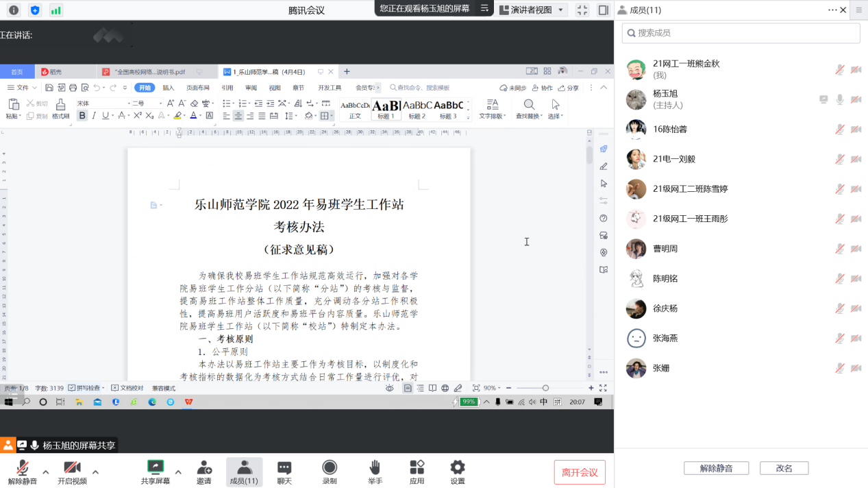Expand audio options arrow beside 解除静音
This screenshot has height=488, width=868.
[x=46, y=472]
